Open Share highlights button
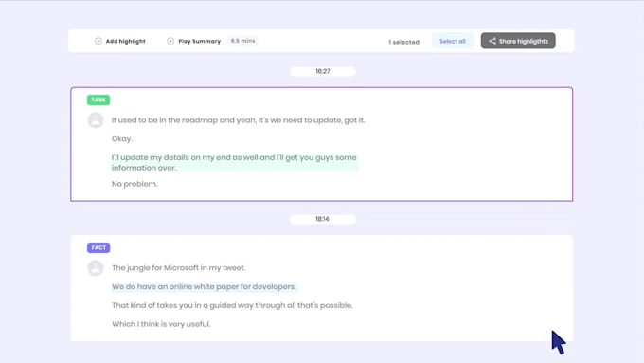Screen dimensions: 644x363 click(x=518, y=41)
